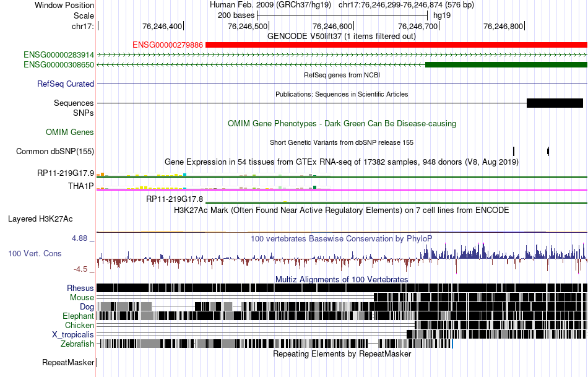The width and height of the screenshot is (588, 377).
Task: Click the 100 vertebrates Basewise Conservation title
Action: tap(342, 238)
